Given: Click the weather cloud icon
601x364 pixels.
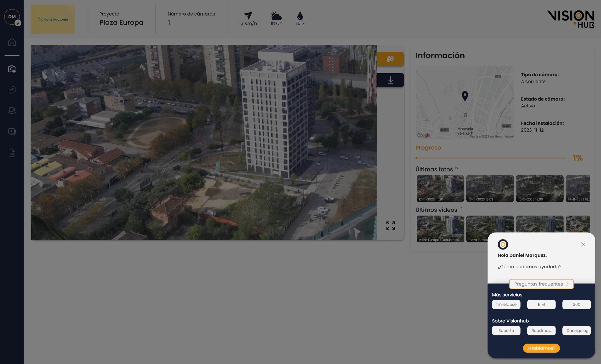Looking at the screenshot, I should tap(276, 16).
